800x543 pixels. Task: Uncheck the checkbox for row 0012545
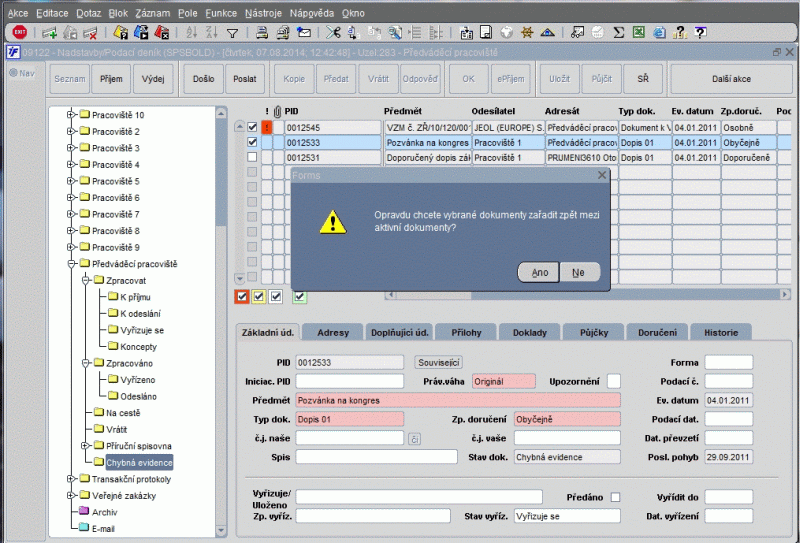pyautogui.click(x=252, y=127)
